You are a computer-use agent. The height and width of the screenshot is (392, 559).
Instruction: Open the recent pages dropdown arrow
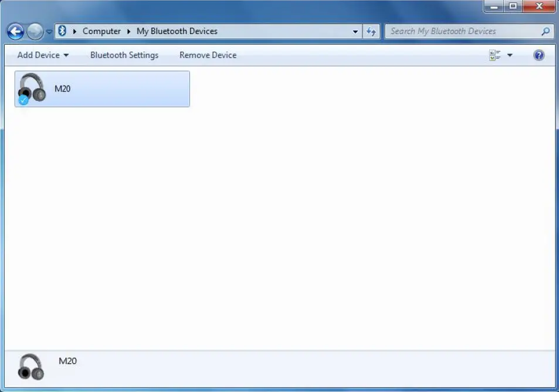tap(49, 32)
